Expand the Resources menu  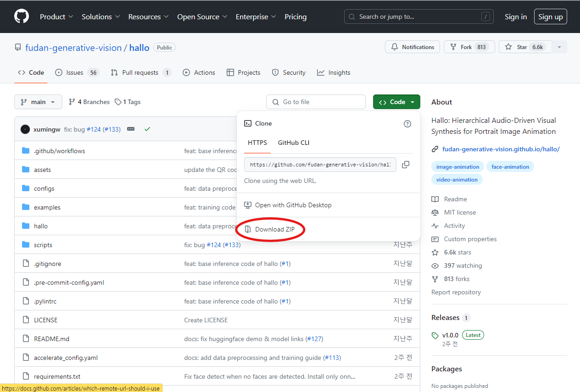148,17
